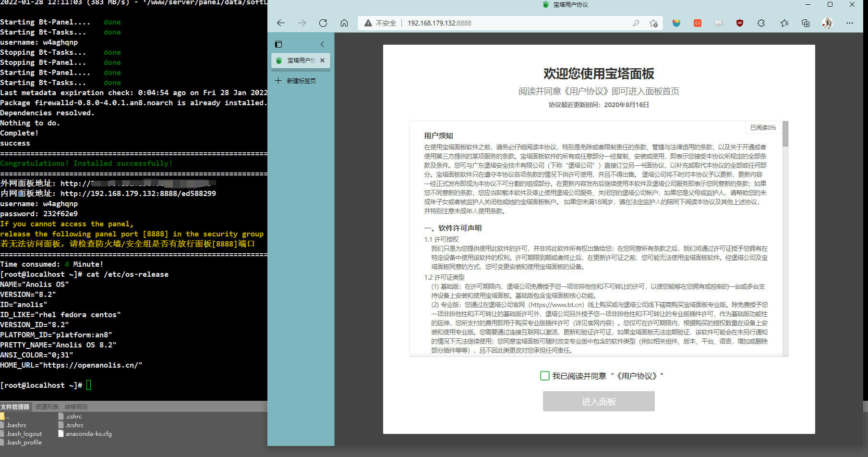Select the parent folder .. entry
Image resolution: width=868 pixels, height=457 pixels.
point(4,417)
